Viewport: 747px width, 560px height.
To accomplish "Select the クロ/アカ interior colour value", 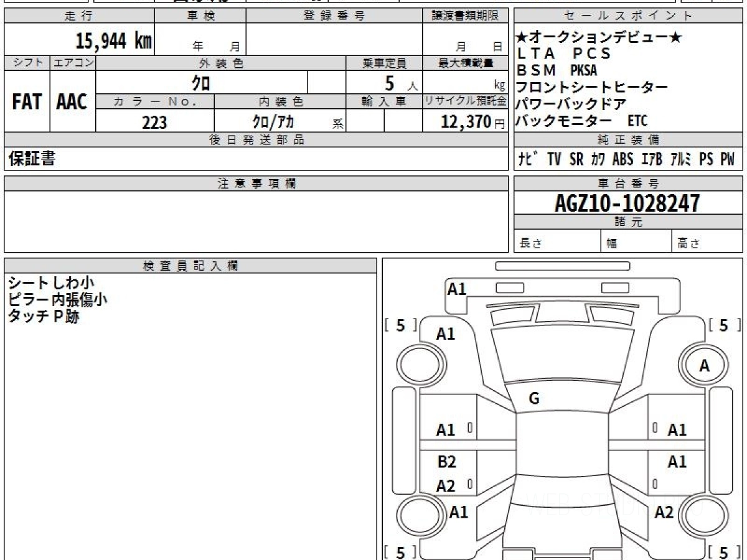I will tap(273, 122).
